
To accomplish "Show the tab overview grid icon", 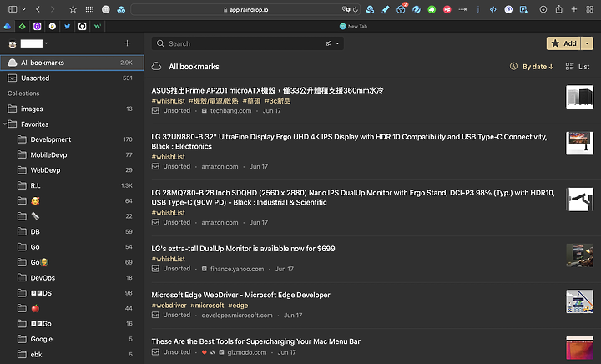I will tap(589, 9).
